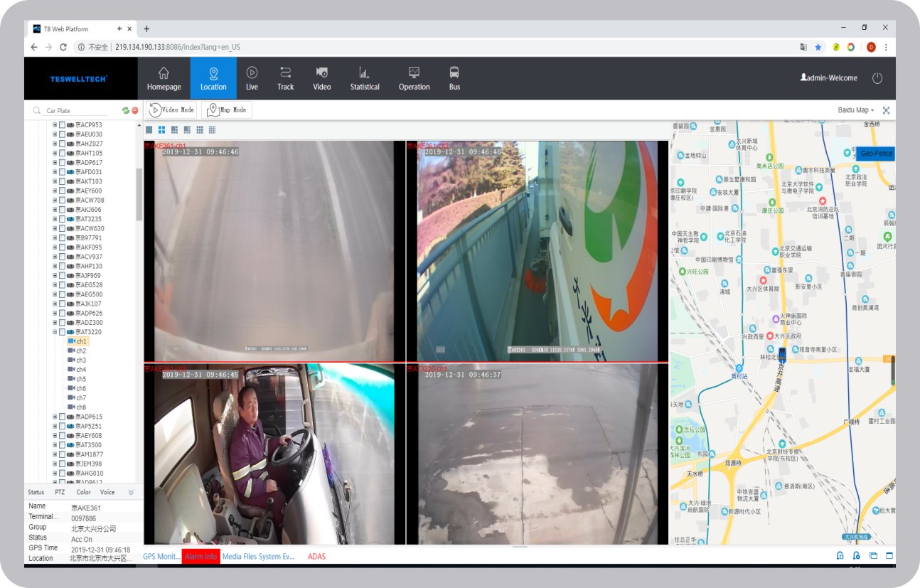The width and height of the screenshot is (920, 588).
Task: Click the green refresh icon beside Car Plate
Action: [x=126, y=110]
